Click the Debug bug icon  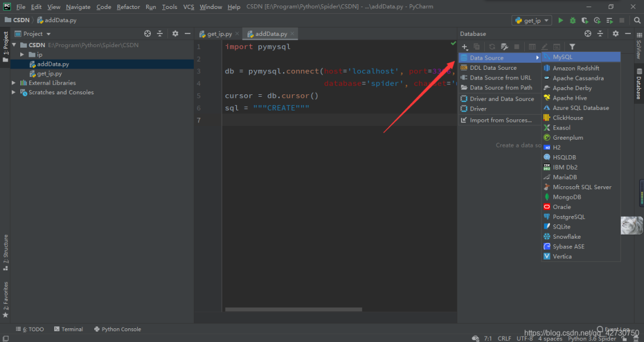(572, 20)
